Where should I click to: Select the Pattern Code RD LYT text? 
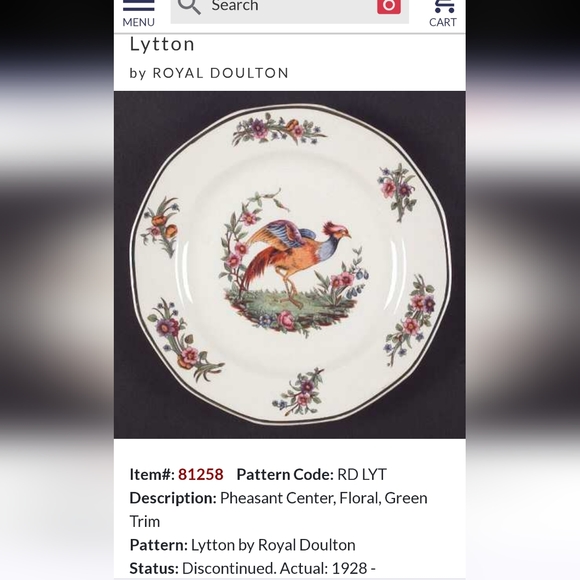[x=361, y=474]
